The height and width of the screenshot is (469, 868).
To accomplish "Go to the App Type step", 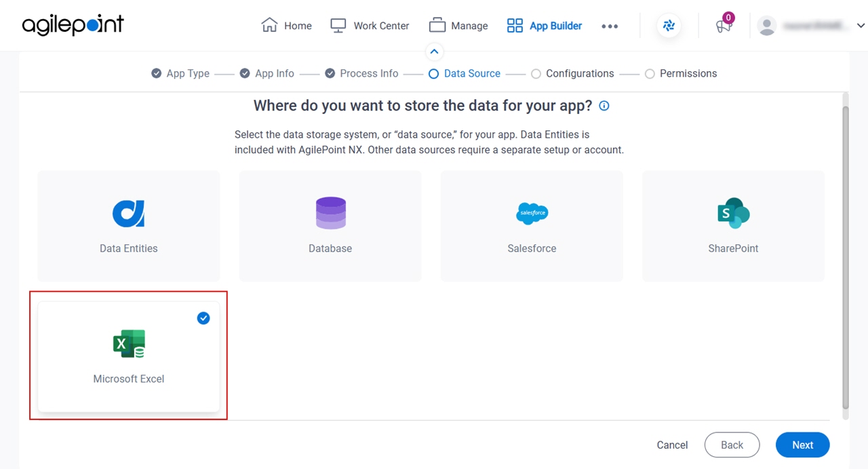I will (x=180, y=73).
